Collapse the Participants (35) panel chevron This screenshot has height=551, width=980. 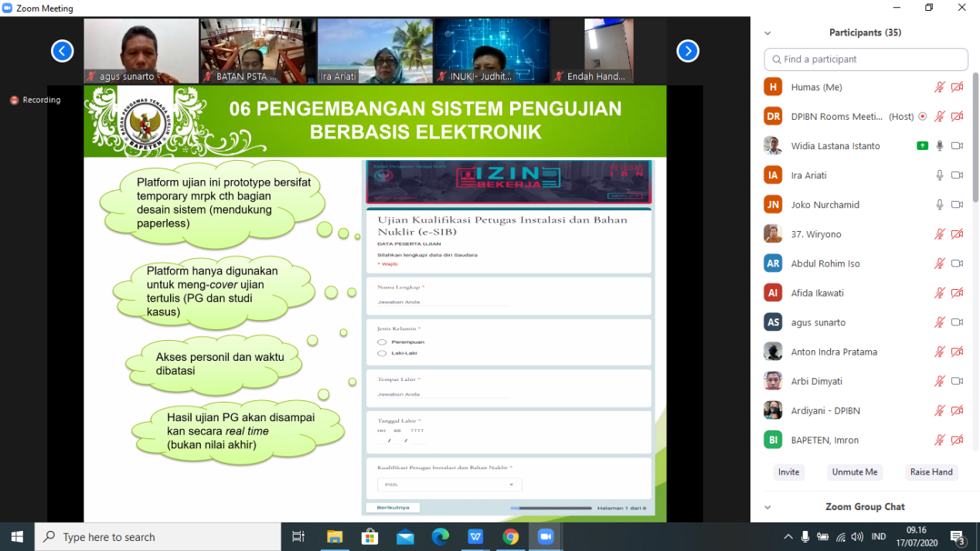click(x=767, y=33)
